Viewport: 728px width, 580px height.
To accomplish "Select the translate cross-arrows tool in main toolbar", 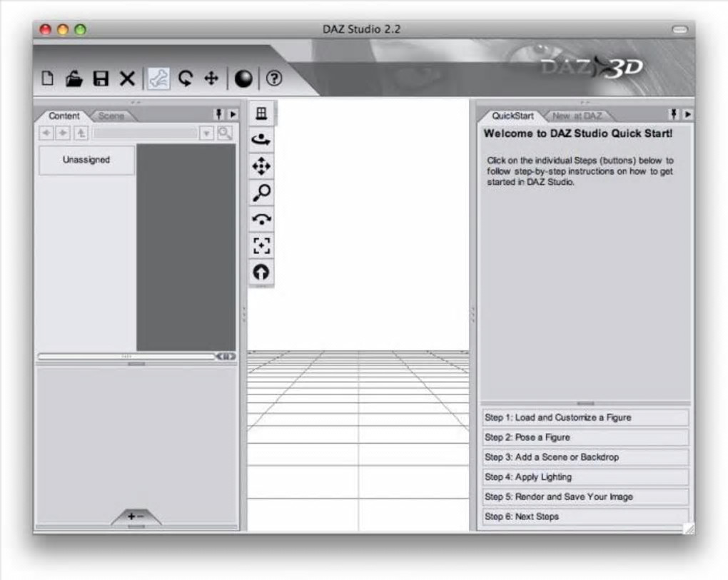I will (x=211, y=78).
